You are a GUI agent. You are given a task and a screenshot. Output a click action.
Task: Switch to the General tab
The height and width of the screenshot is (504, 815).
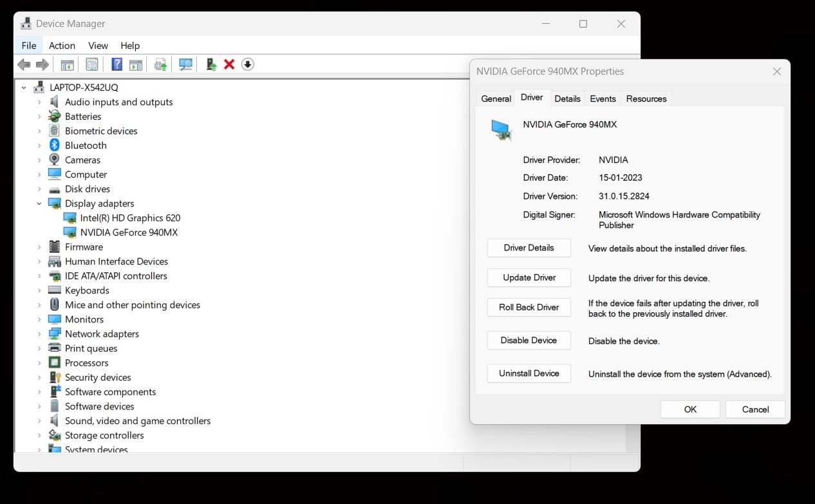[496, 98]
